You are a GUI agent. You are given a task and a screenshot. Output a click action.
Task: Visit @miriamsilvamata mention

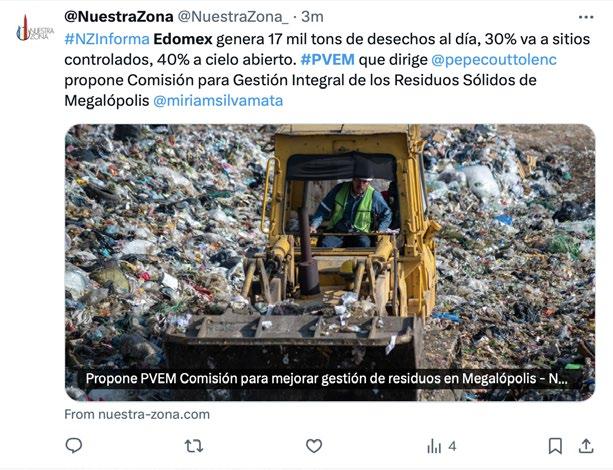coord(218,100)
